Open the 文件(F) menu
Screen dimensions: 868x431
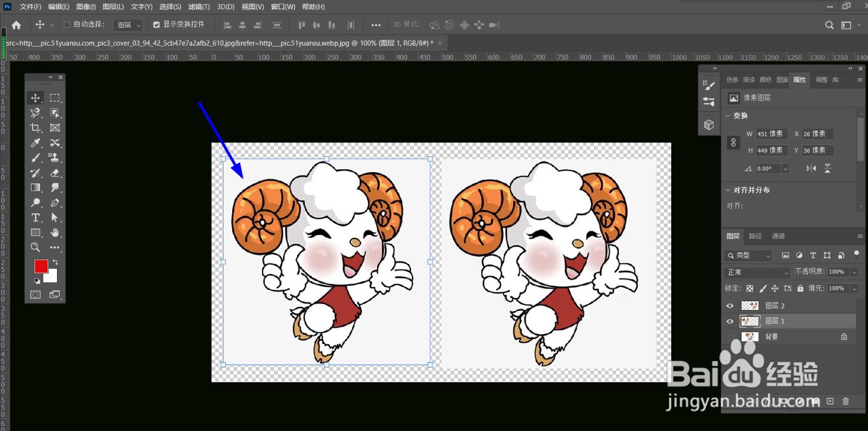point(30,7)
